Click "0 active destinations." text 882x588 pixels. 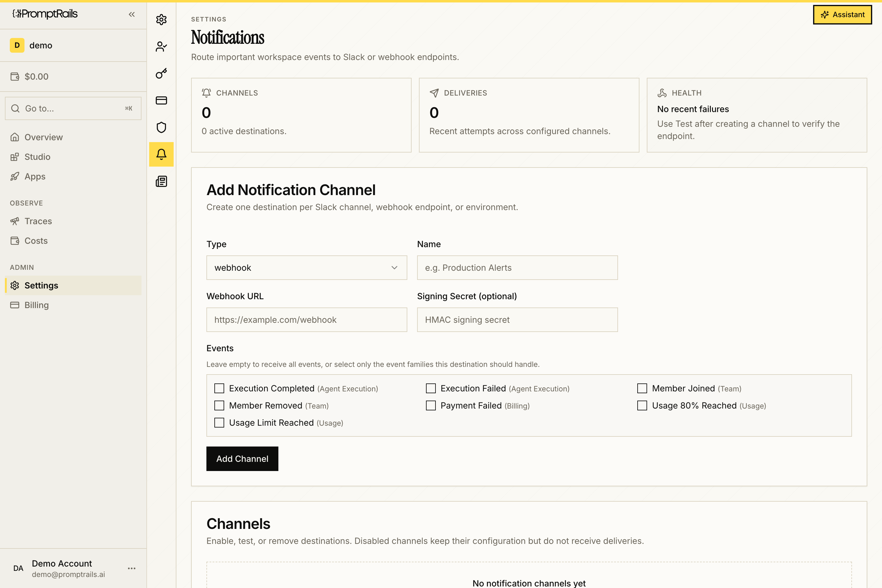pyautogui.click(x=244, y=131)
